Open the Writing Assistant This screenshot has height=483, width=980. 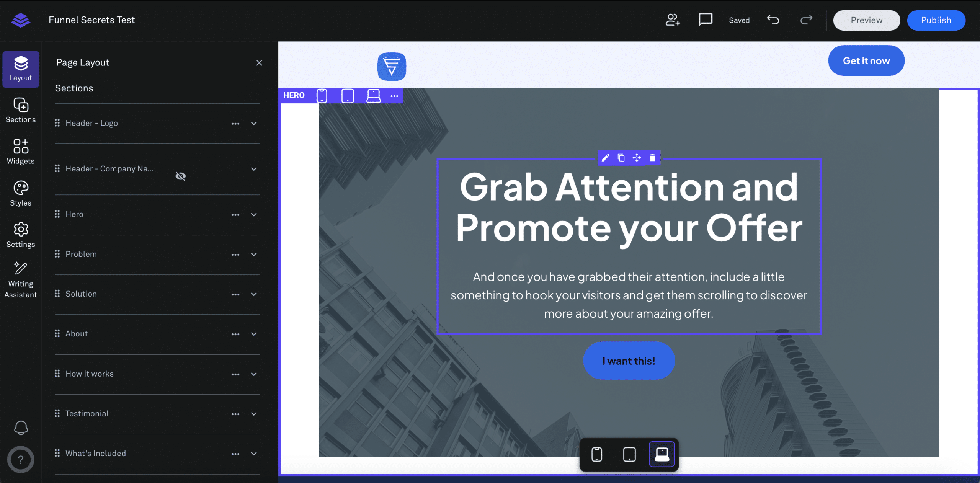pyautogui.click(x=21, y=280)
